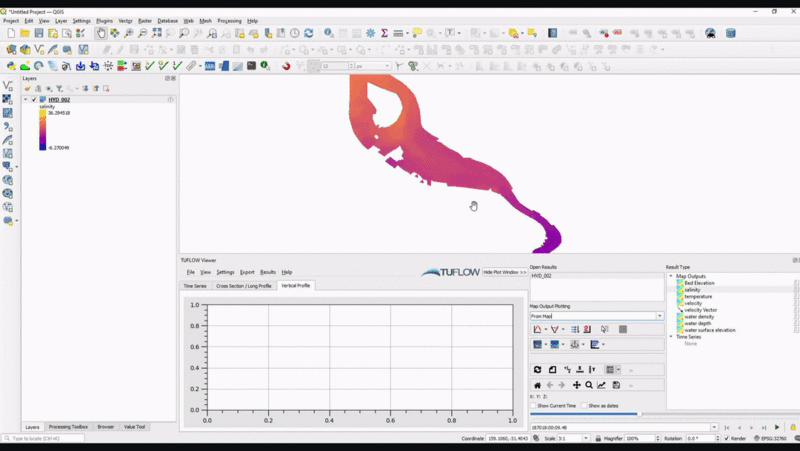The height and width of the screenshot is (451, 800).
Task: Click the cross section plotting tool icon
Action: coord(555,330)
